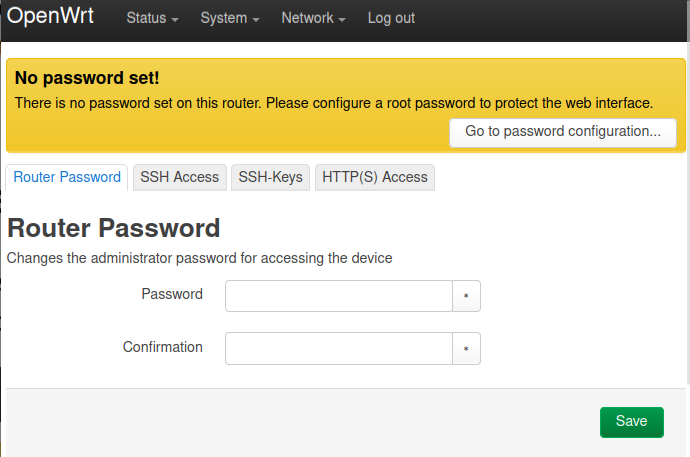Click the Password field label
Screen dimensions: 690x457
172,294
